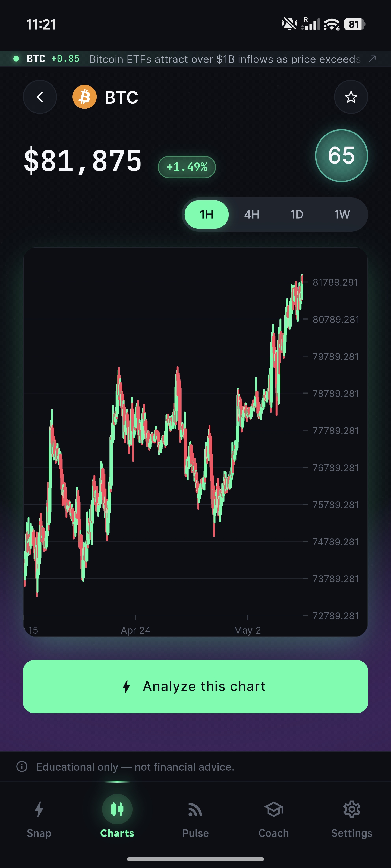This screenshot has width=391, height=868.
Task: Tap the +1.49% change badge
Action: (x=187, y=167)
